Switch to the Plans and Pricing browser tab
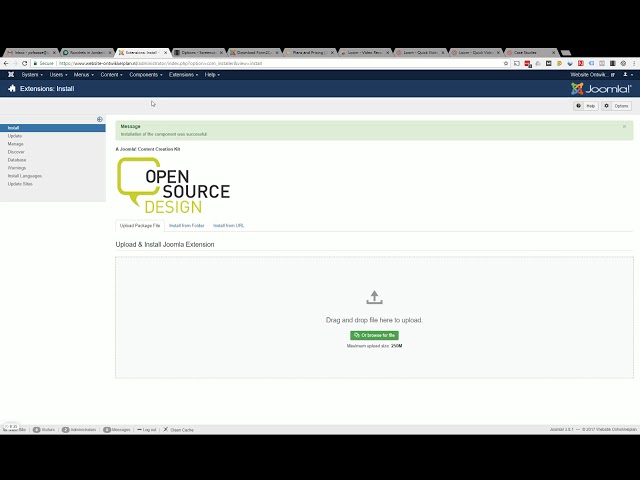 click(x=309, y=53)
